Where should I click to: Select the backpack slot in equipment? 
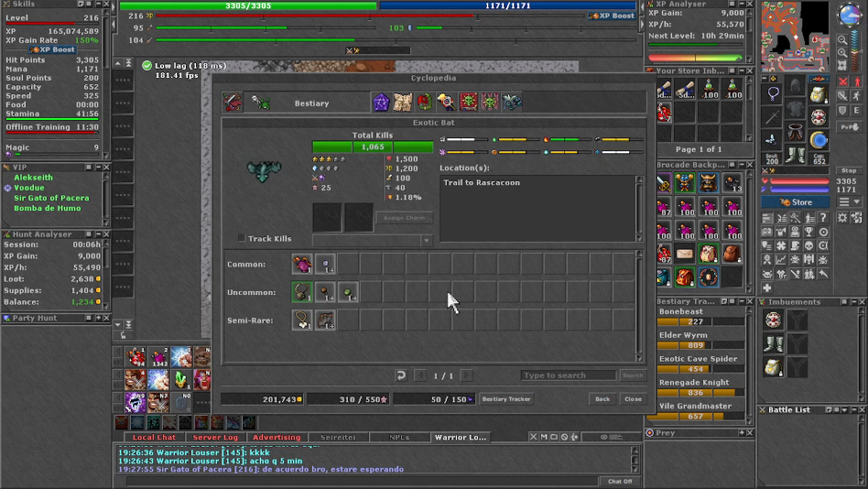point(819,94)
